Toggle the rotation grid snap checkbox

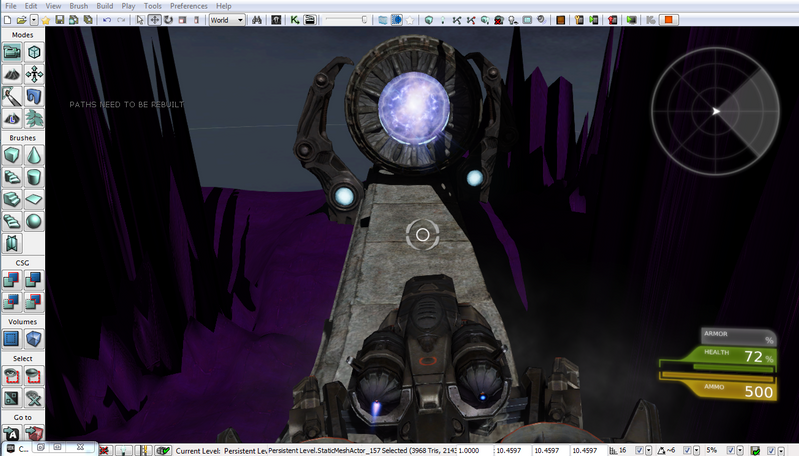[687, 450]
